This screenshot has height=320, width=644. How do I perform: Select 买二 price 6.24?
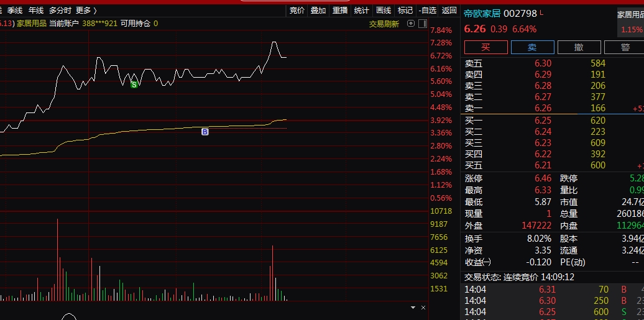(x=543, y=132)
